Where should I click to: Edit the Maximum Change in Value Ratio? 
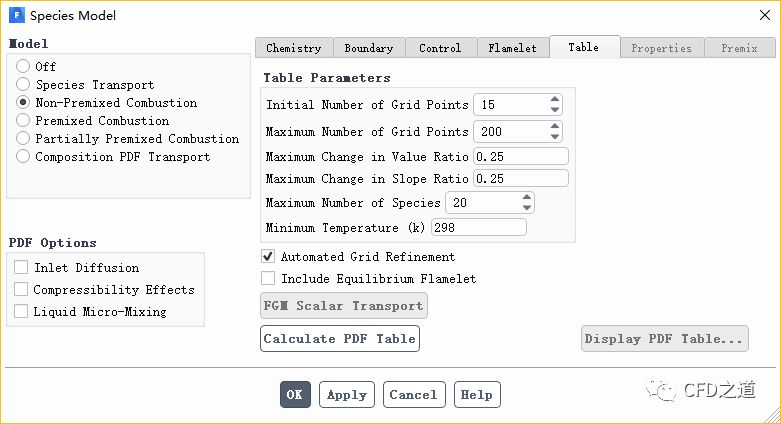(x=520, y=156)
